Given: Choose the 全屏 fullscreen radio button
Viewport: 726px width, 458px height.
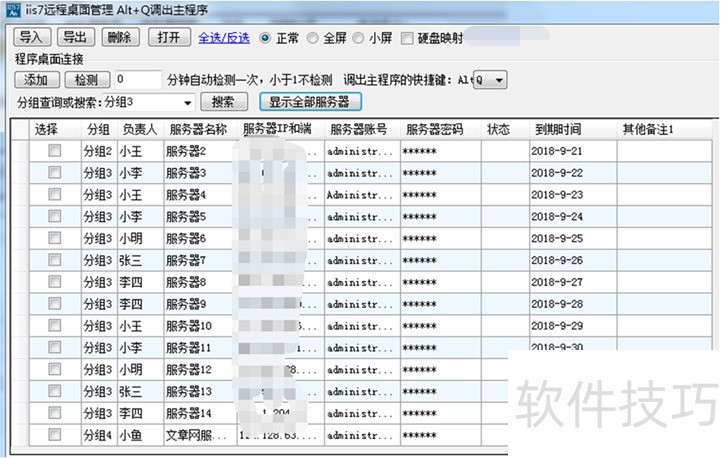Looking at the screenshot, I should point(313,38).
